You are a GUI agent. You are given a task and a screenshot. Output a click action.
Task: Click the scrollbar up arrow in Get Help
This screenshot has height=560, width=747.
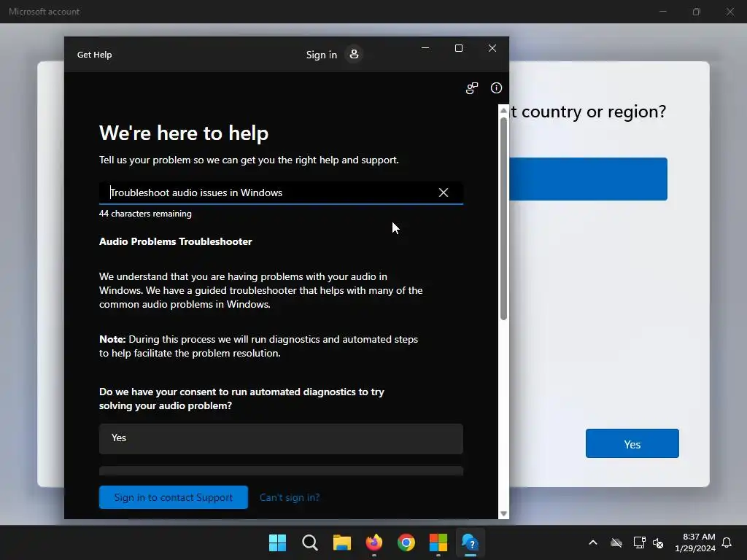point(503,111)
